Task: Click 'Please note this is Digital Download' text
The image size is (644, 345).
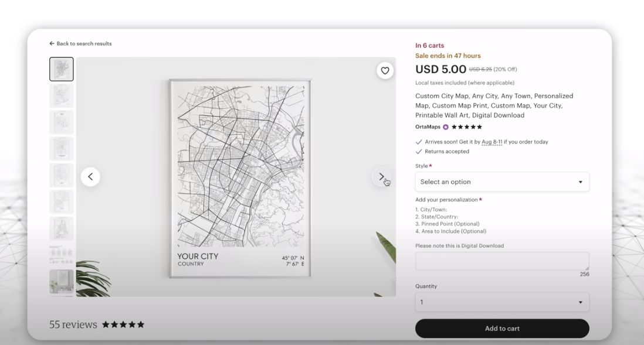Action: coord(459,246)
